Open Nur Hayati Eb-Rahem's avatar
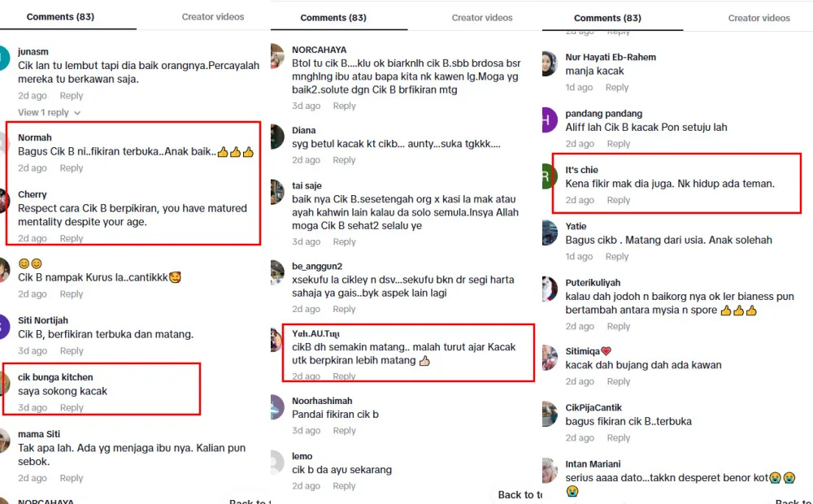The height and width of the screenshot is (504, 813). pyautogui.click(x=550, y=63)
